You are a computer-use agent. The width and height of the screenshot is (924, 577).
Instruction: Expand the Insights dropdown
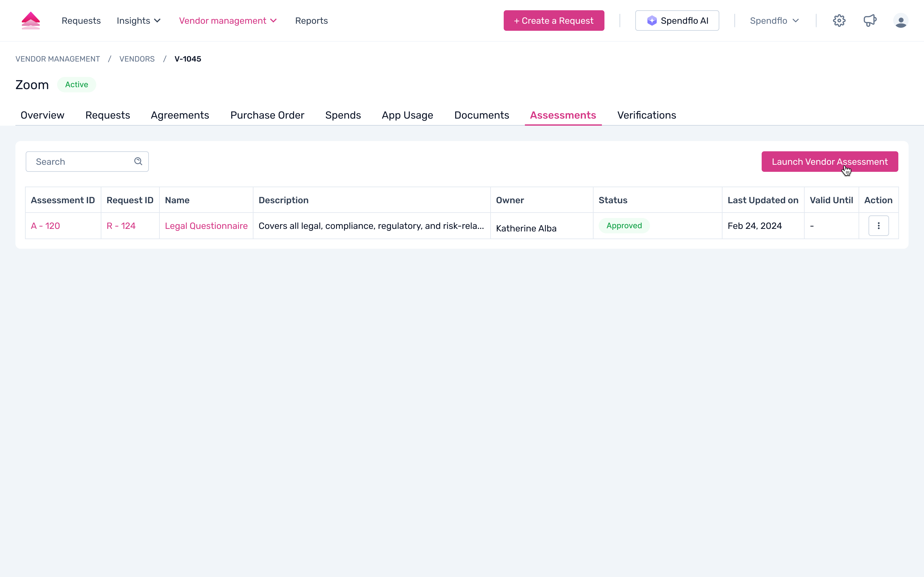tap(138, 21)
